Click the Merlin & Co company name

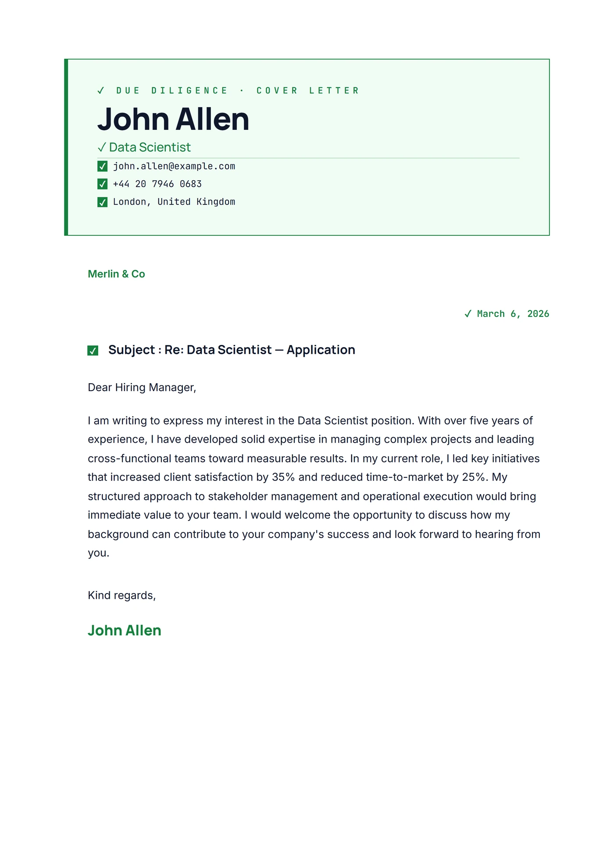coord(116,274)
